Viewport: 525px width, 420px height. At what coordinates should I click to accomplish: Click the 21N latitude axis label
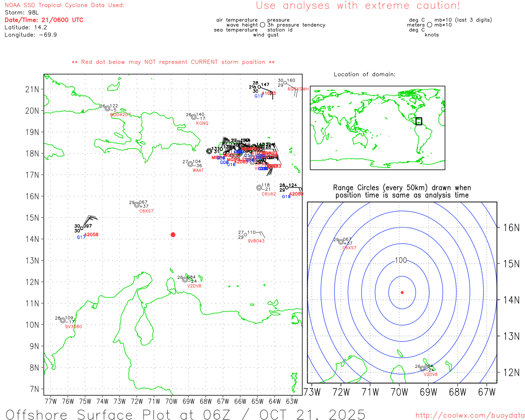(32, 89)
